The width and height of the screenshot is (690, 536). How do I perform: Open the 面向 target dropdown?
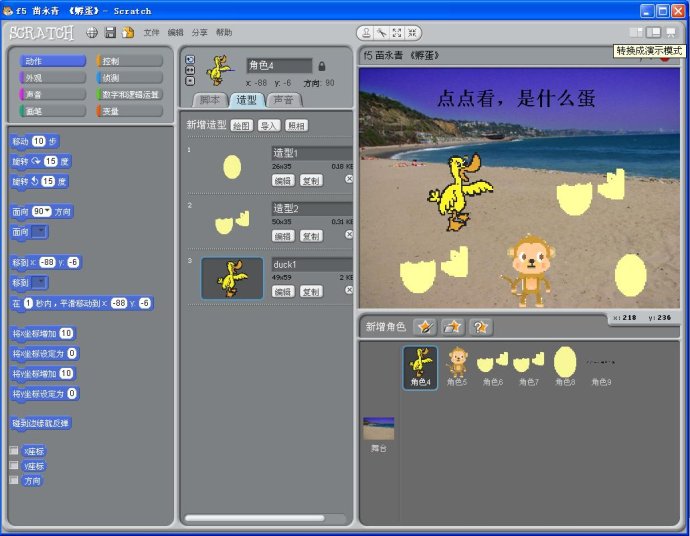[x=39, y=231]
